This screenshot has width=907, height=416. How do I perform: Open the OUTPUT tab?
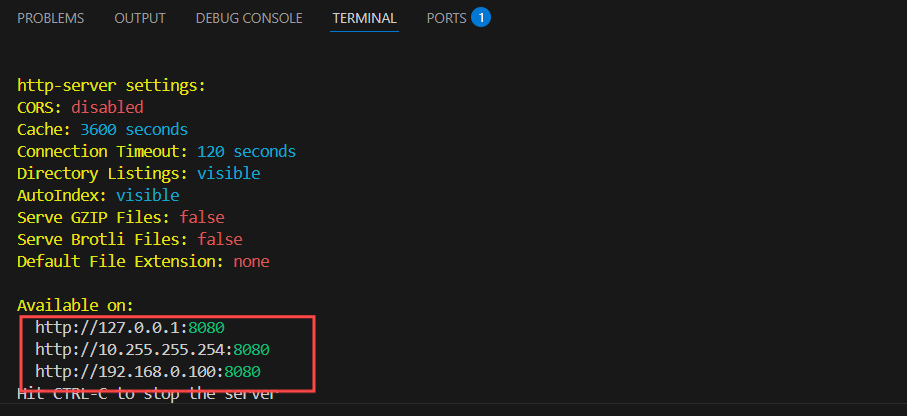pos(140,19)
